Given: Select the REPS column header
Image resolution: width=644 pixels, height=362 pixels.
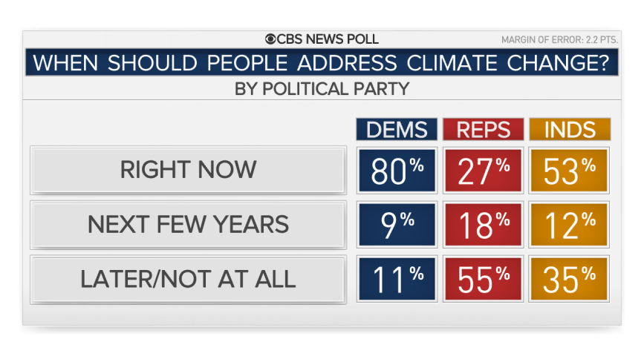Looking at the screenshot, I should click(x=484, y=130).
